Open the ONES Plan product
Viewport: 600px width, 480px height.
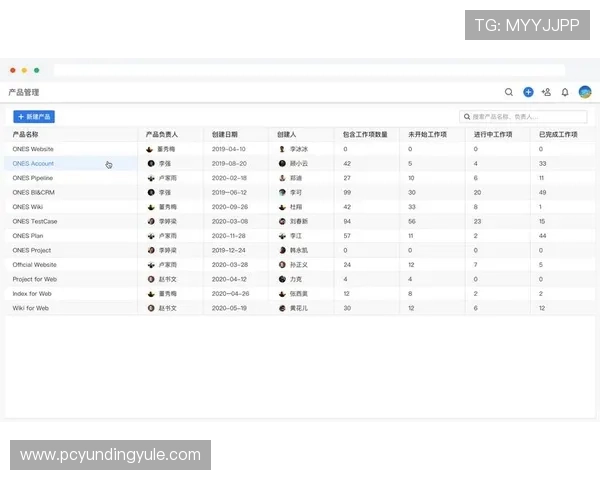point(28,236)
